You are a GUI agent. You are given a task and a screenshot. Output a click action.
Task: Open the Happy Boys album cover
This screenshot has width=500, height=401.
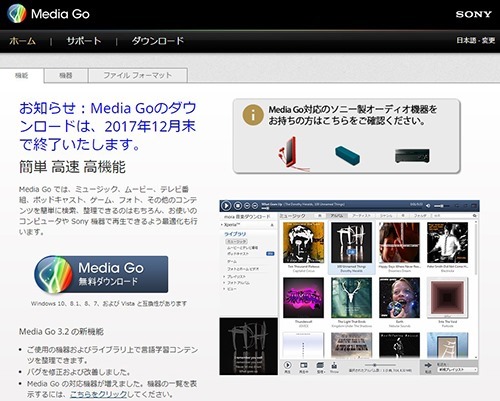click(x=399, y=243)
